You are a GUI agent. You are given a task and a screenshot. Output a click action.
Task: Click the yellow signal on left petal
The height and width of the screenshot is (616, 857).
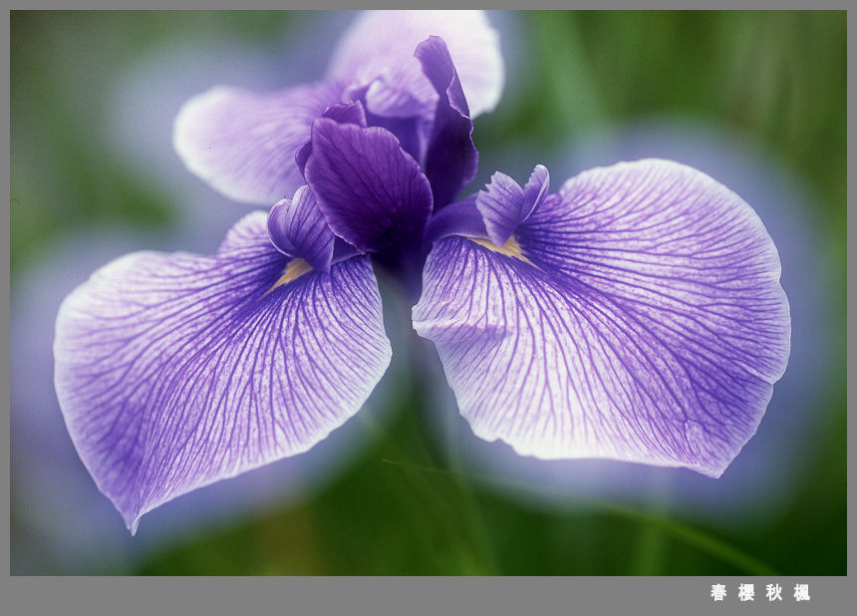pyautogui.click(x=292, y=272)
